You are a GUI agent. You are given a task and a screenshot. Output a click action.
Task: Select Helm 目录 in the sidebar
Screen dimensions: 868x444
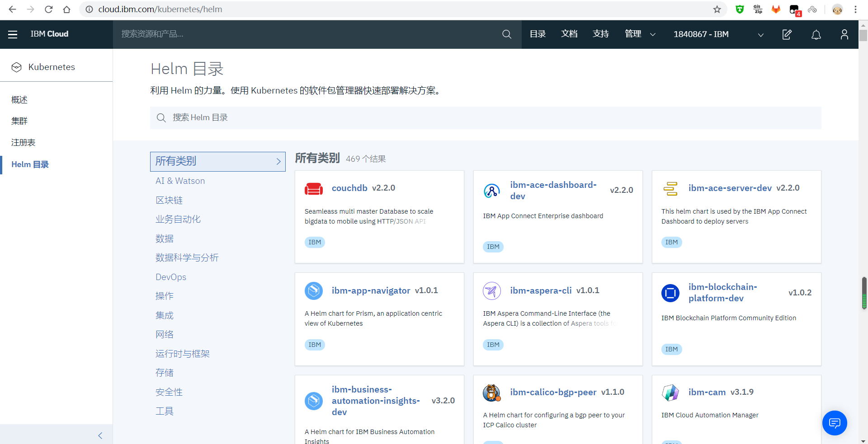coord(30,164)
